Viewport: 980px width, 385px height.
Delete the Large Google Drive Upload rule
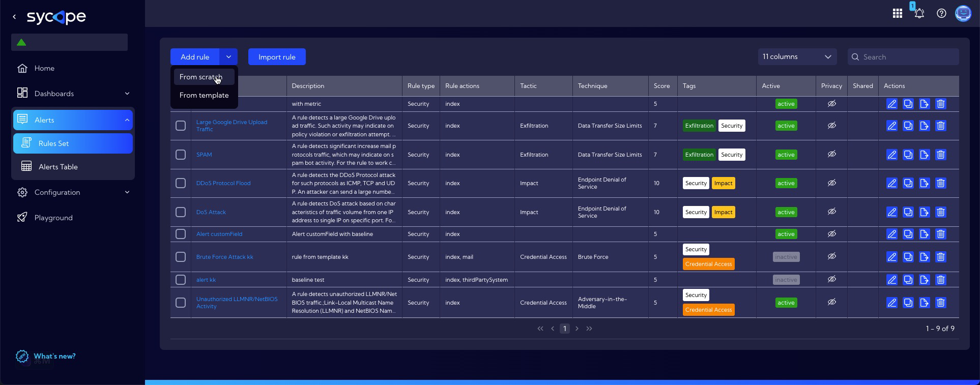(941, 126)
